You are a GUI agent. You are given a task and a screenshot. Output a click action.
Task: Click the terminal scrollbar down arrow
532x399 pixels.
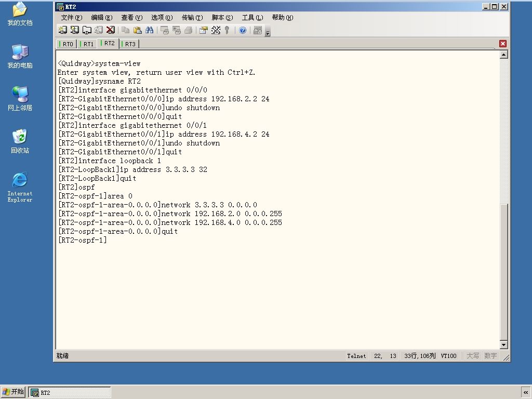click(504, 345)
